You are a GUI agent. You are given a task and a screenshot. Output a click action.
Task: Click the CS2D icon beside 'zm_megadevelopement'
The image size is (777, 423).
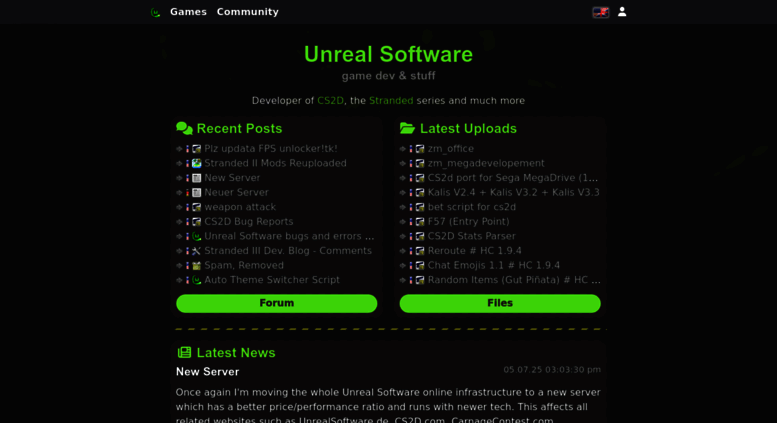(x=420, y=163)
